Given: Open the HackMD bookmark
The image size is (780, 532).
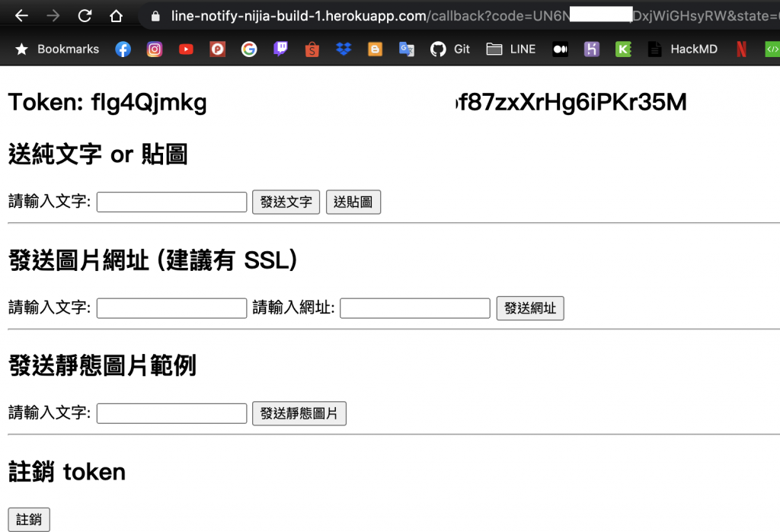Looking at the screenshot, I should tap(682, 49).
